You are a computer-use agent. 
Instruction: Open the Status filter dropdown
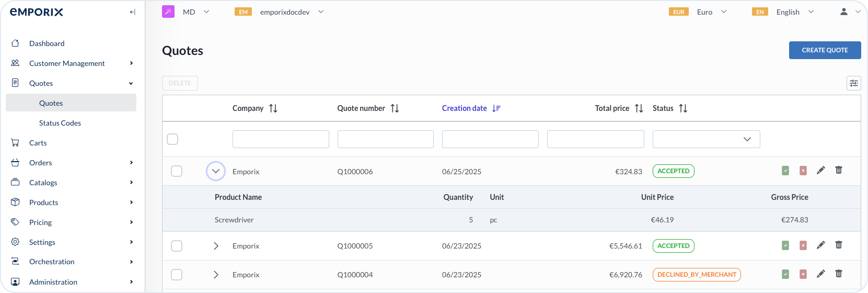(706, 139)
